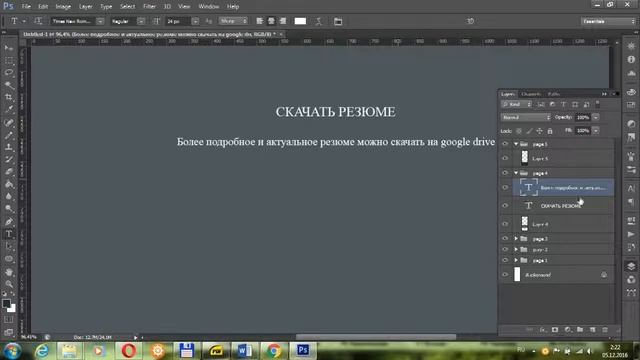Image resolution: width=640 pixels, height=360 pixels.
Task: Select the Spot Healing Brush tool
Action: (x=9, y=122)
